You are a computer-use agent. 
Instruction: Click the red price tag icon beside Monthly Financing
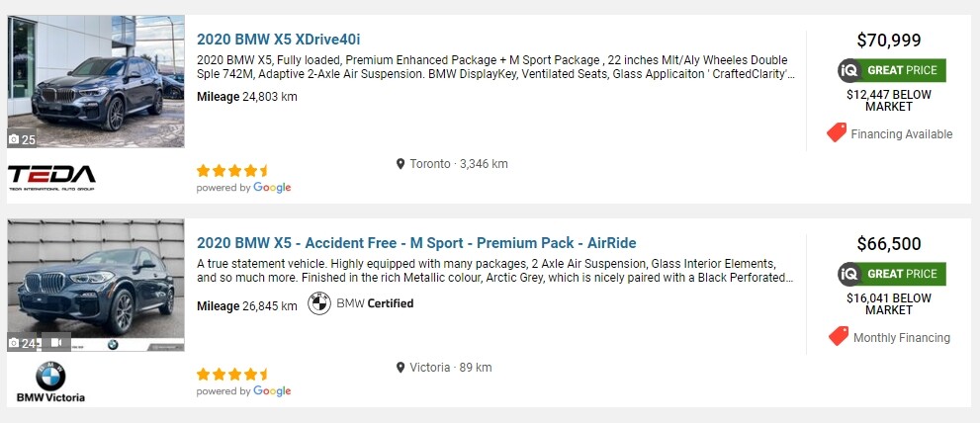839,336
